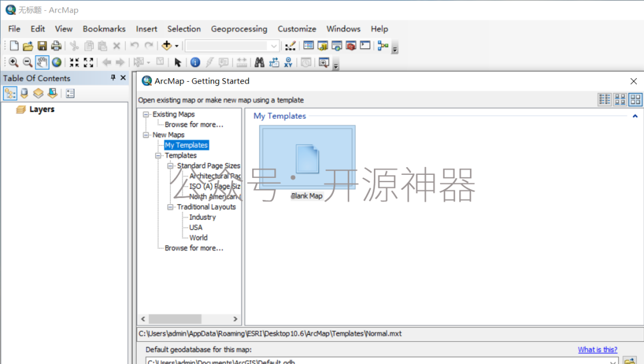
Task: Activate the Identify tool
Action: point(196,63)
